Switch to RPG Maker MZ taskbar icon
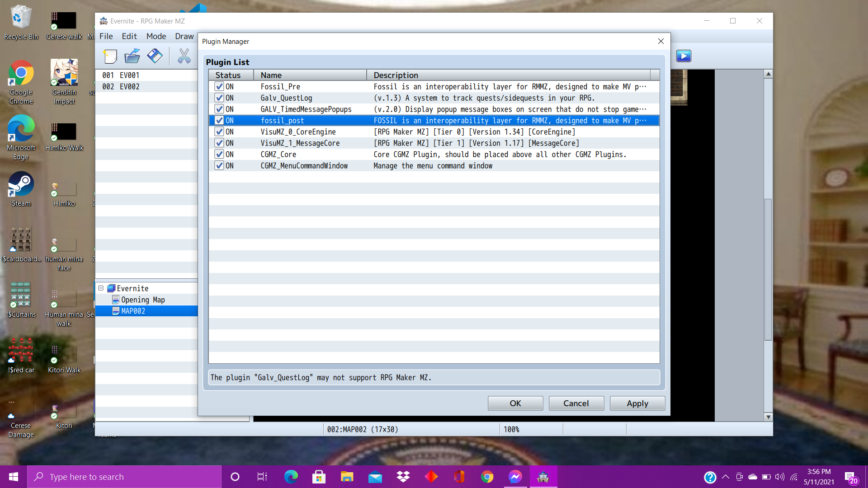Screen dimensions: 868x488 point(543,477)
